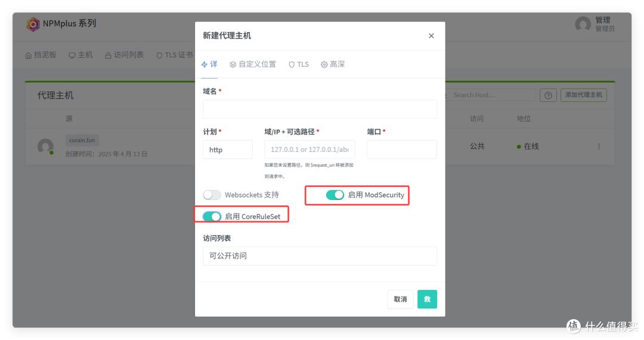Viewport: 644px width, 340px height.
Task: Click the 添加代理主机 button
Action: [x=584, y=95]
